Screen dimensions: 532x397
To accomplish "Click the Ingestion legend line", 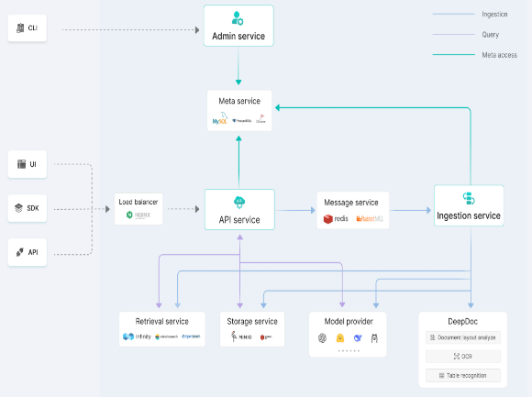I will pyautogui.click(x=454, y=15).
